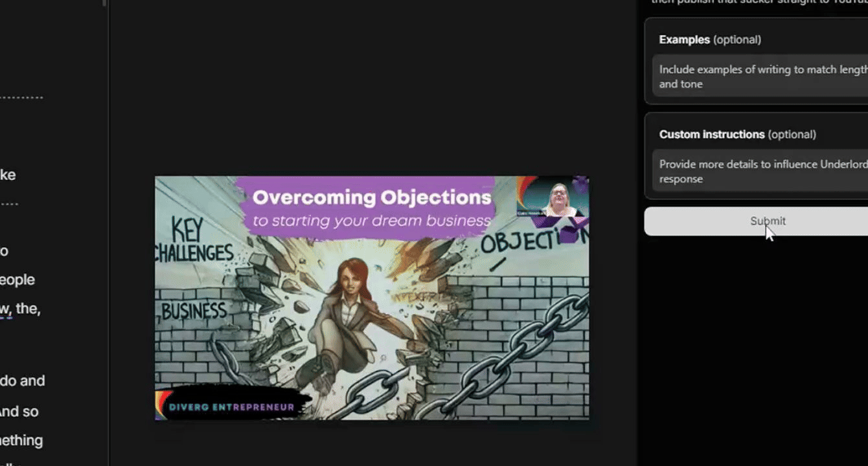Click the Overcoming Objections video preview
This screenshot has height=466, width=868.
click(372, 298)
